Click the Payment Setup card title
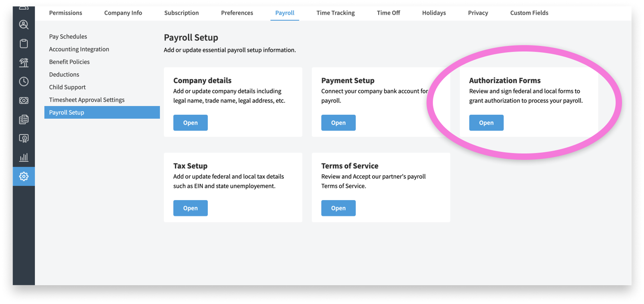The height and width of the screenshot is (304, 644). pos(348,80)
